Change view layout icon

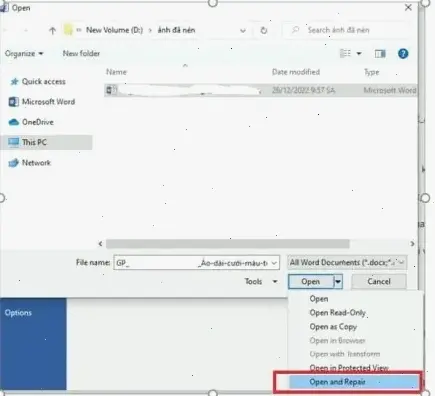(x=345, y=53)
